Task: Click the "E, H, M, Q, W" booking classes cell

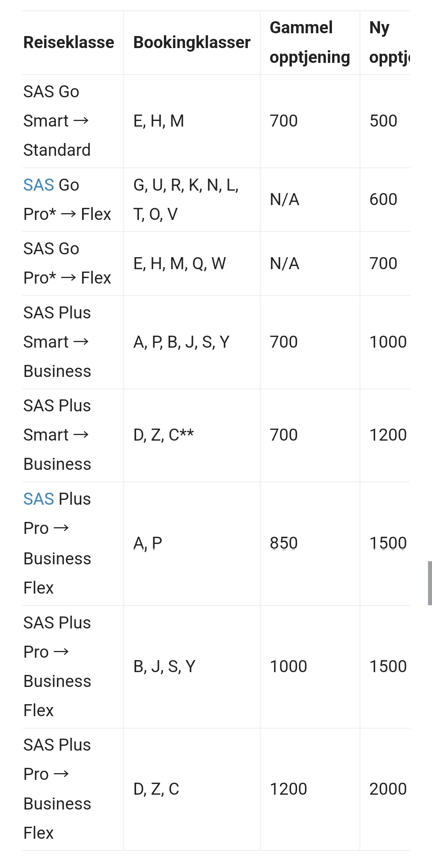Action: (x=179, y=264)
